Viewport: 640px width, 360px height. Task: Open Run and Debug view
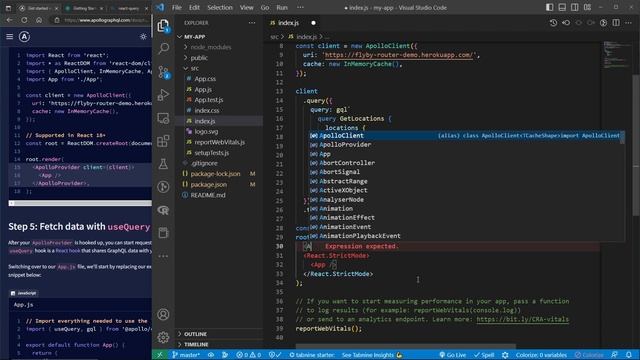click(163, 95)
